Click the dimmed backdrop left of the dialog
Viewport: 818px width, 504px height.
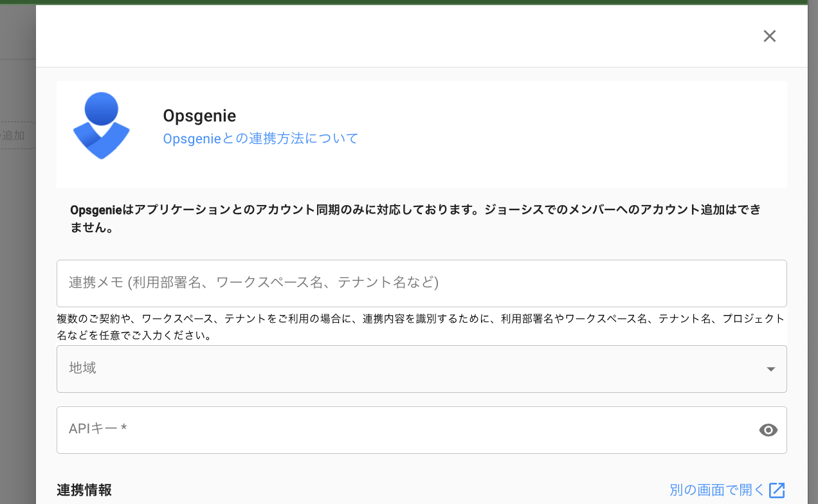(17, 289)
